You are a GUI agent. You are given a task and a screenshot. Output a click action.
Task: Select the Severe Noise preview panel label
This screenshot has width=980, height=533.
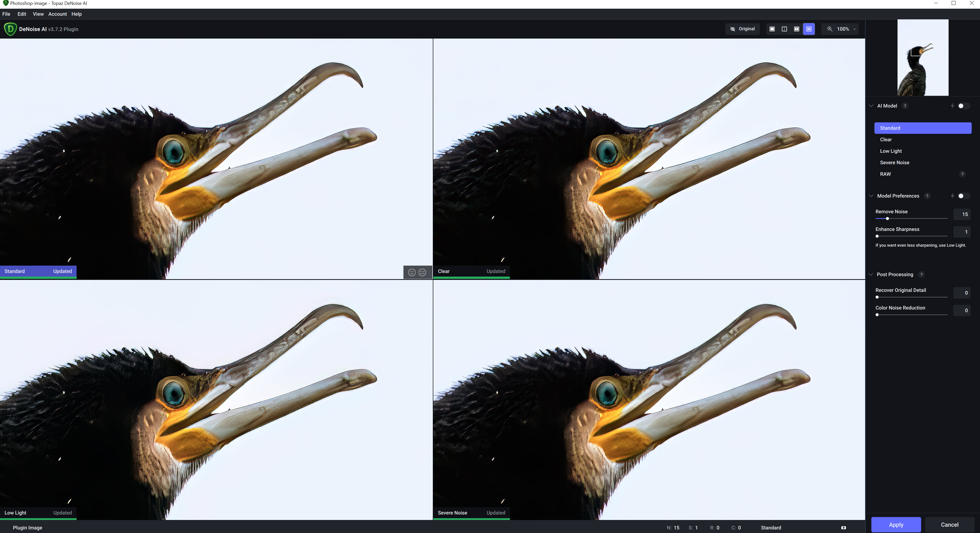pos(452,513)
